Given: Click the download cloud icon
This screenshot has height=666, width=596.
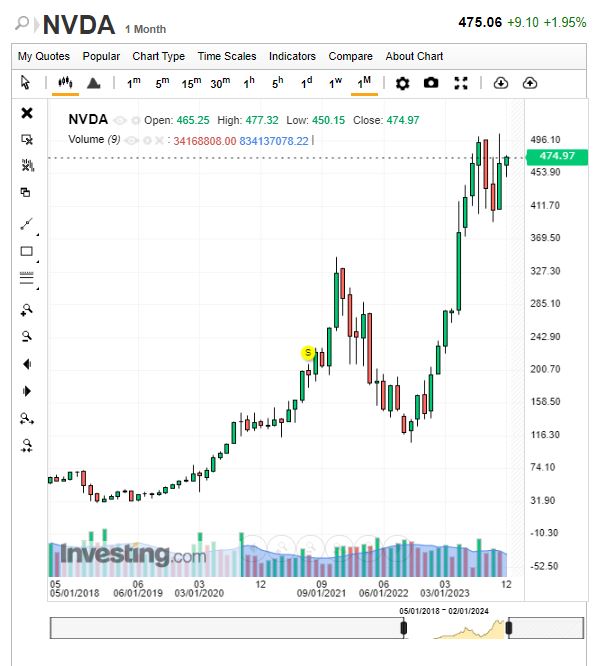Looking at the screenshot, I should click(501, 83).
